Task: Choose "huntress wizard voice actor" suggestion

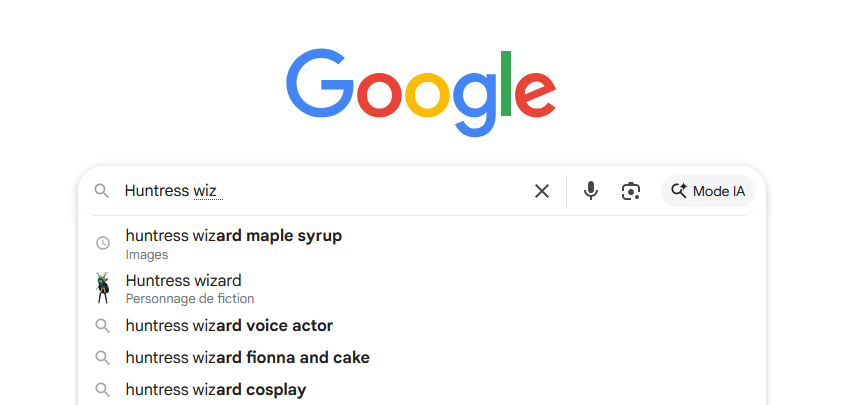Action: point(229,325)
